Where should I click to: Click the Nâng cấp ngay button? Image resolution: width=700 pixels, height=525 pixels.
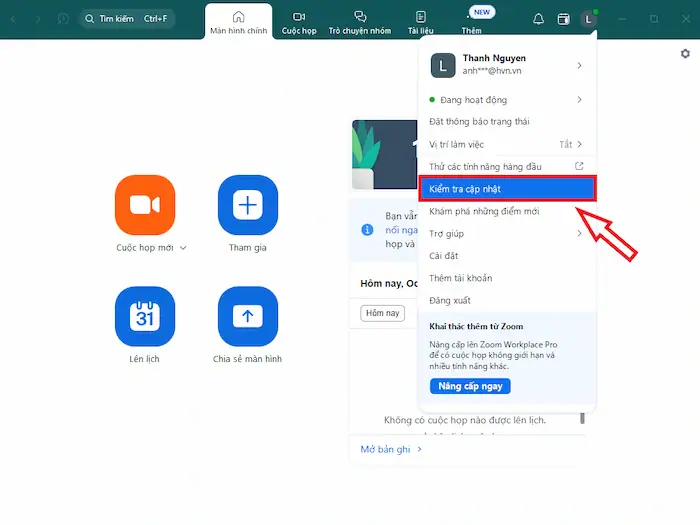470,386
